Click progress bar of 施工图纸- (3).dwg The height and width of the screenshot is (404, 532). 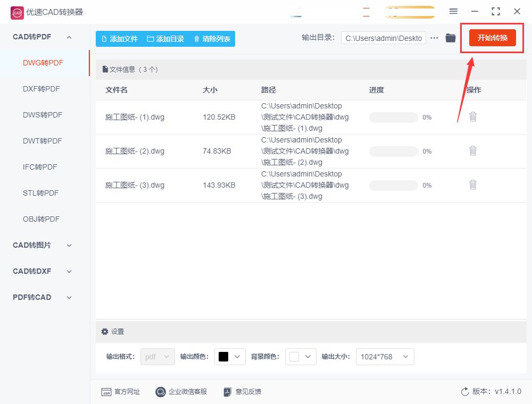click(394, 186)
